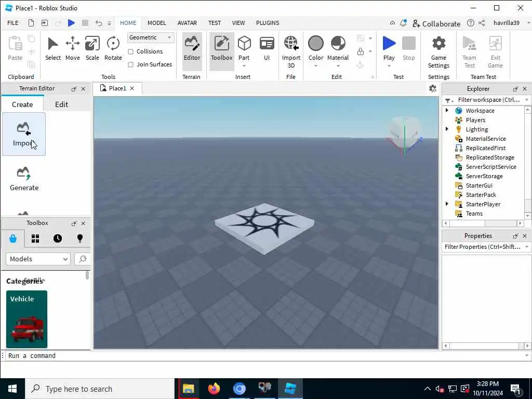Open Toolbox Inventory grid tab
Image resolution: width=532 pixels, height=399 pixels.
pos(35,238)
